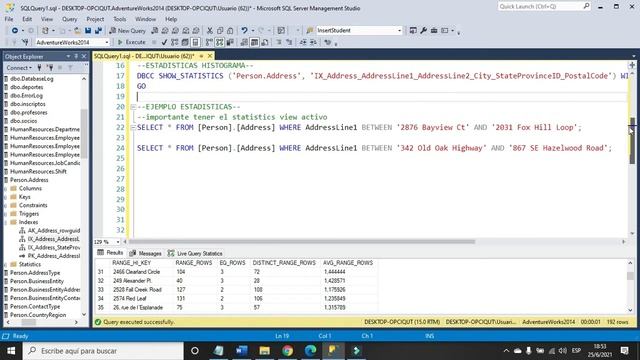Pin the Object Explorer panel with the pushpin icon
This screenshot has width=640, height=360.
(x=76, y=56)
